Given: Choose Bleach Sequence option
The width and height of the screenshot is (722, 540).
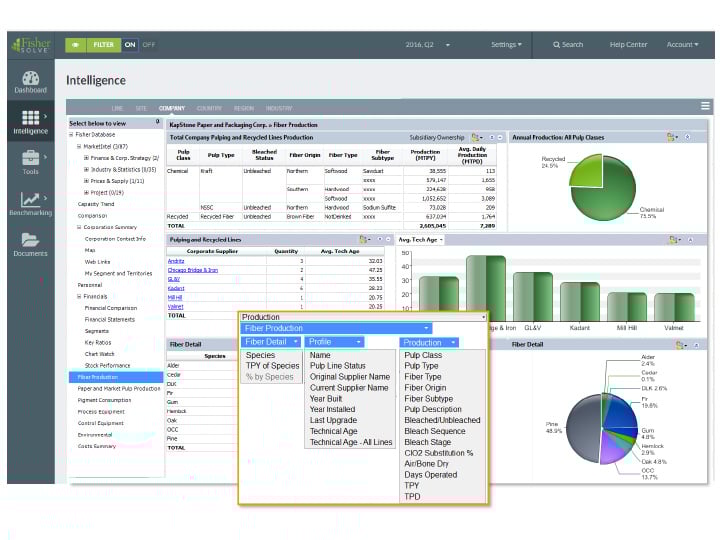Looking at the screenshot, I should [435, 431].
